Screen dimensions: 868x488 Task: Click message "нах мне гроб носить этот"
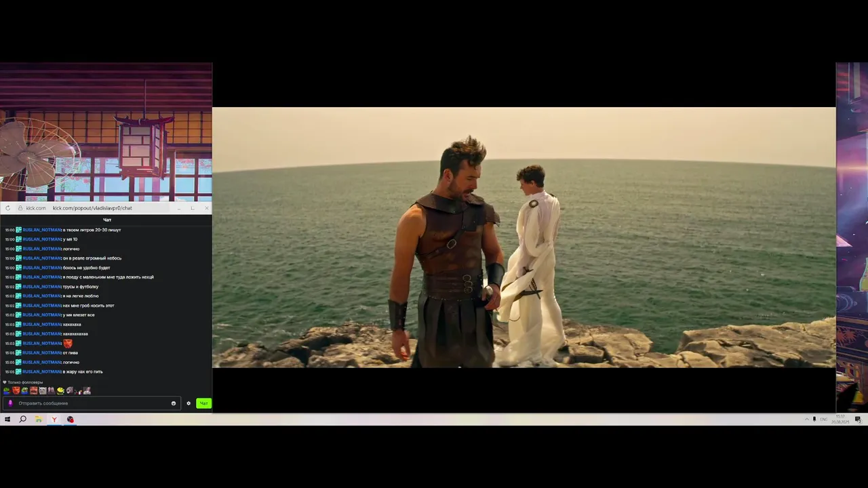88,306
